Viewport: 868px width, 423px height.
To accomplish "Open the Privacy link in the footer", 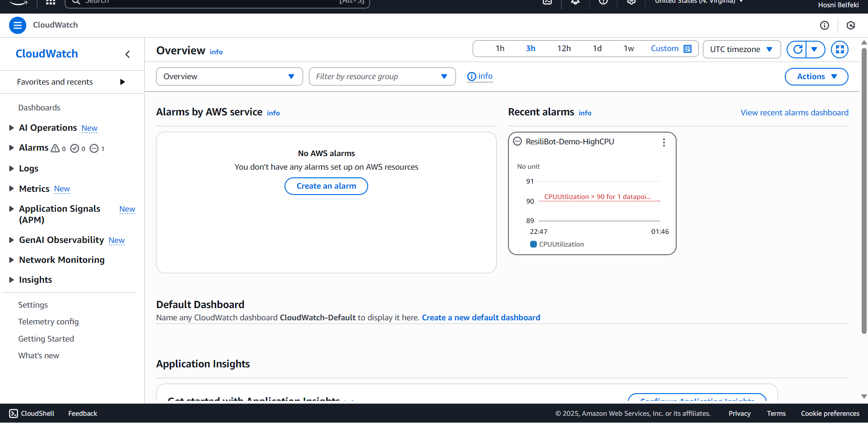I will [x=740, y=413].
